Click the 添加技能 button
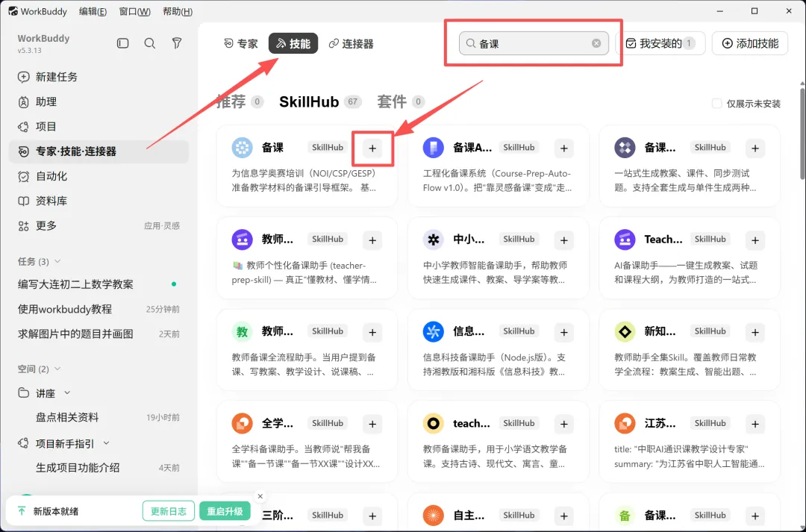The image size is (806, 532). click(750, 44)
